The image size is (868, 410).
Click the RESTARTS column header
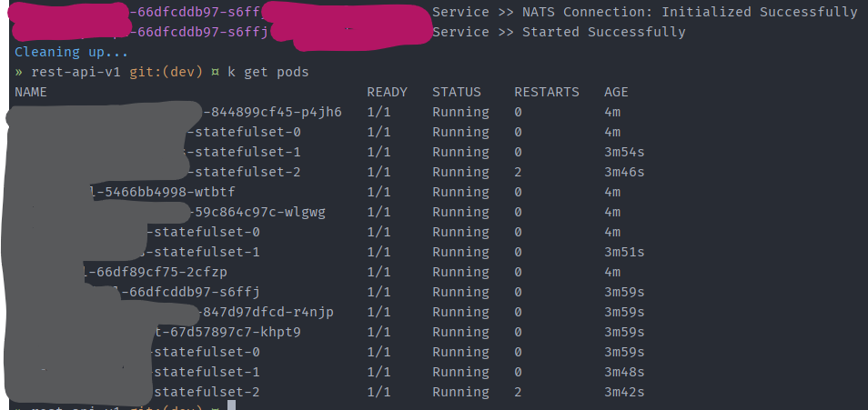coord(547,92)
